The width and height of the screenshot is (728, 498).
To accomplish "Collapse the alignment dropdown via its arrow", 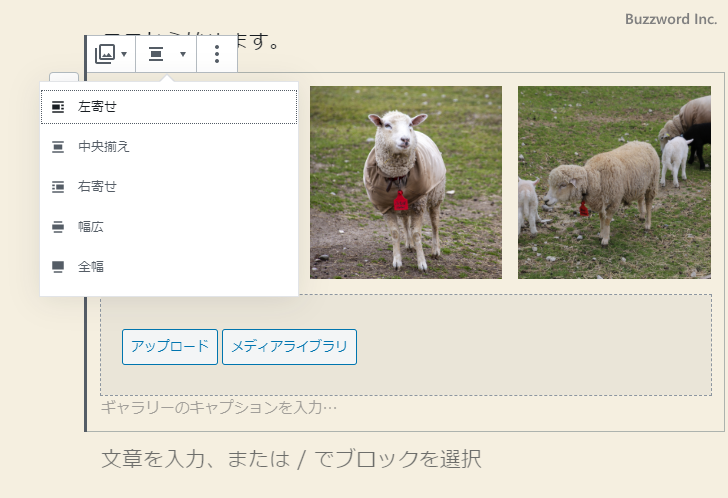I will (x=182, y=54).
